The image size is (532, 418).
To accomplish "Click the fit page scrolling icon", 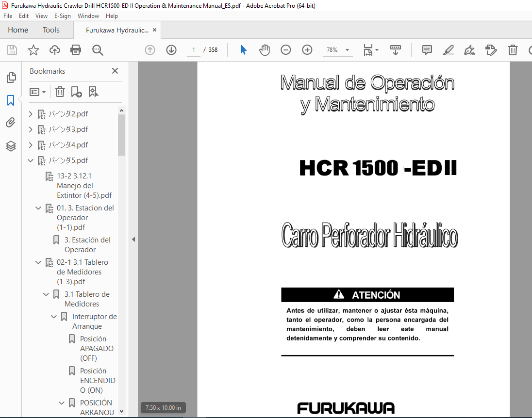I will [x=368, y=50].
